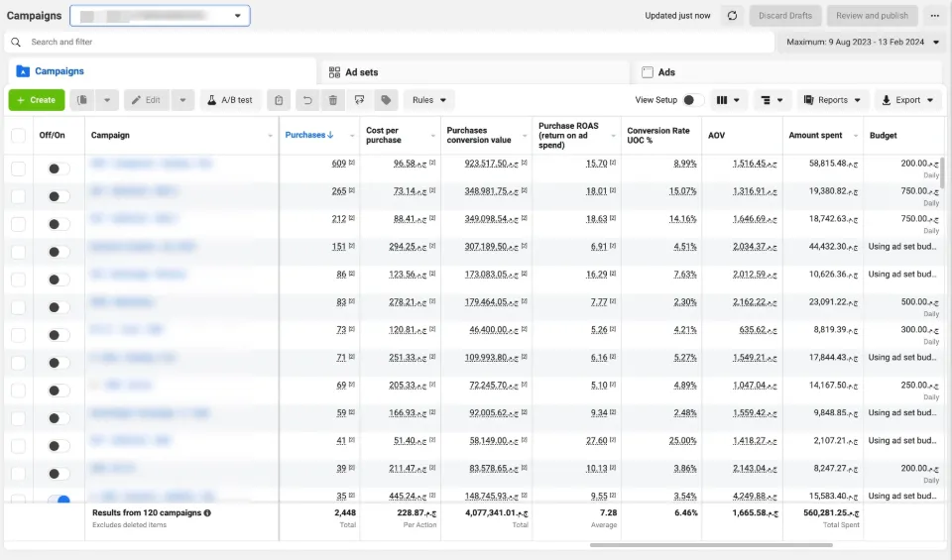The width and height of the screenshot is (952, 560).
Task: Click the A/B test button
Action: 230,100
